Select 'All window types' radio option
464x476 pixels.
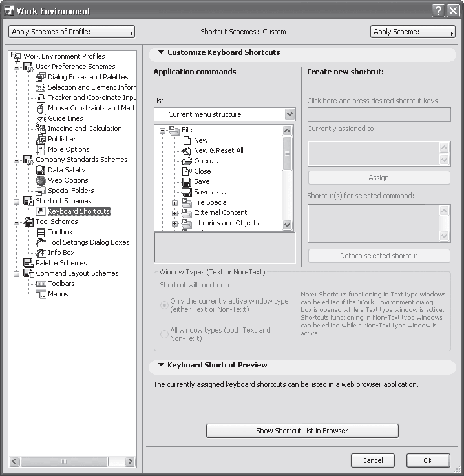tap(164, 334)
